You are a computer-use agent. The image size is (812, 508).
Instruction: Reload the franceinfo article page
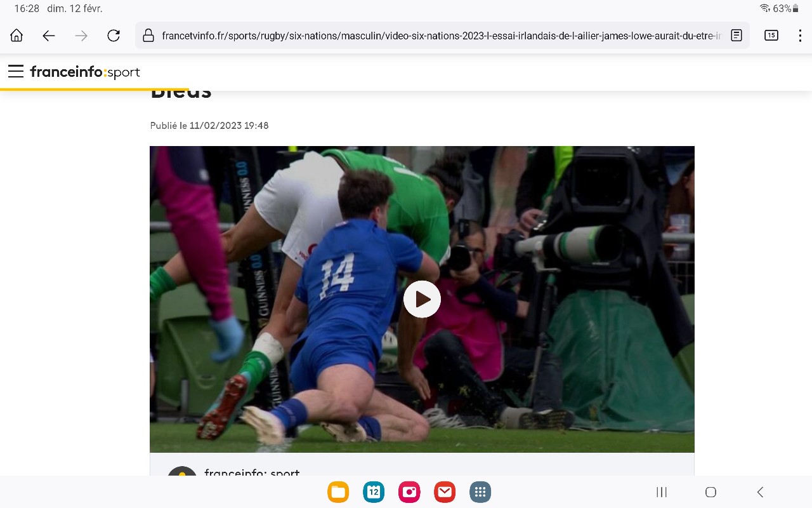tap(114, 36)
